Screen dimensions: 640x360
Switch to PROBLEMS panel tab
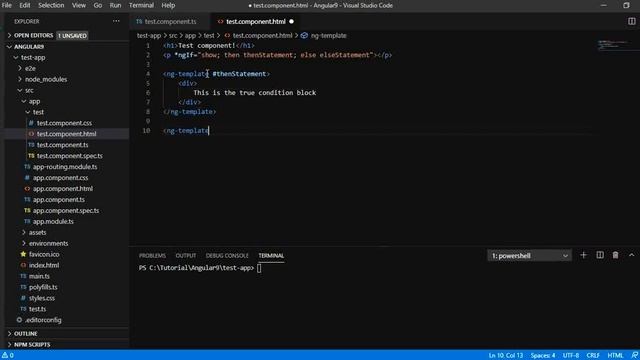pyautogui.click(x=152, y=256)
